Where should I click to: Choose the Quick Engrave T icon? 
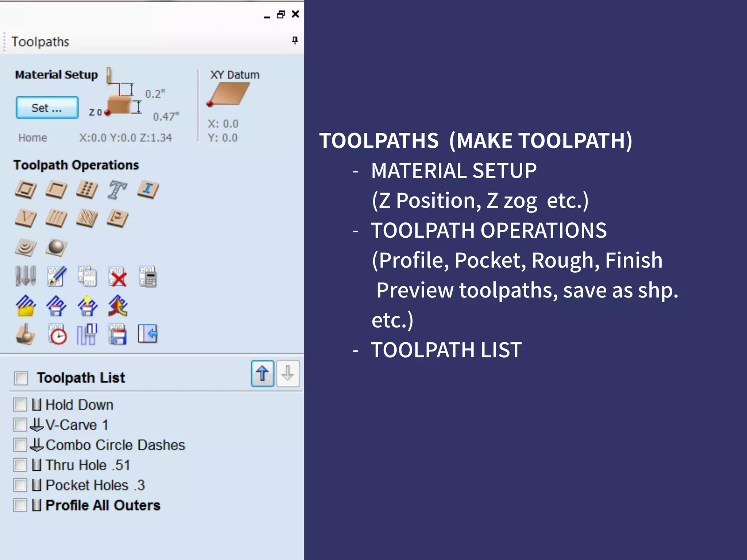(117, 190)
